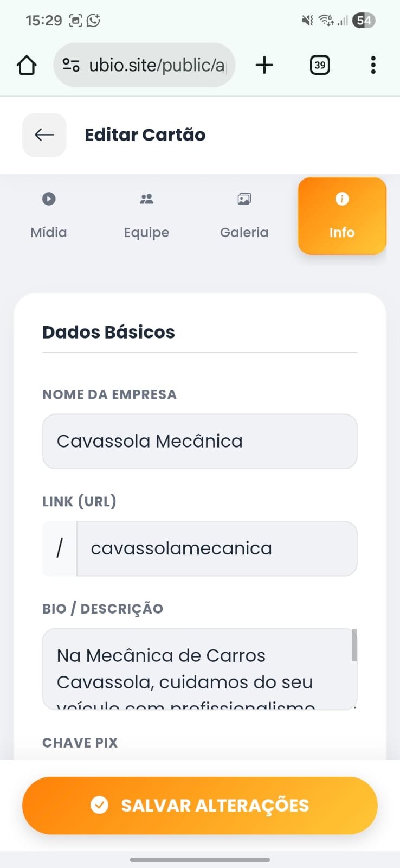Tap the battery indicator in status bar
Viewport: 400px width, 868px height.
[364, 21]
